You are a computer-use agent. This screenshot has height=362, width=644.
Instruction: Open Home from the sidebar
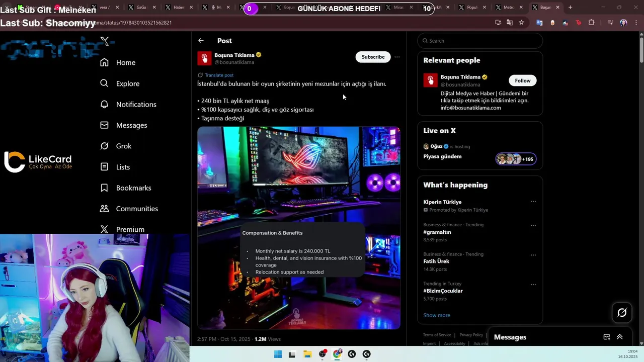118,62
